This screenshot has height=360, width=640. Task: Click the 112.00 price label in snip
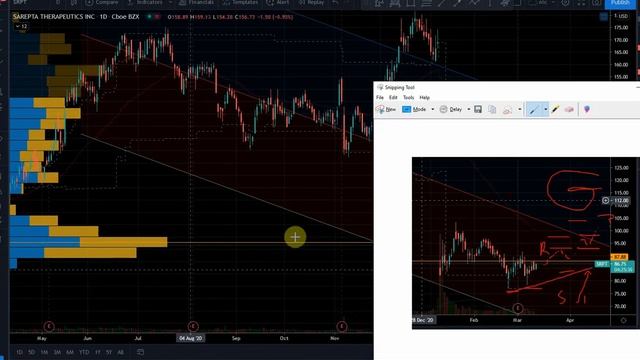(621, 200)
